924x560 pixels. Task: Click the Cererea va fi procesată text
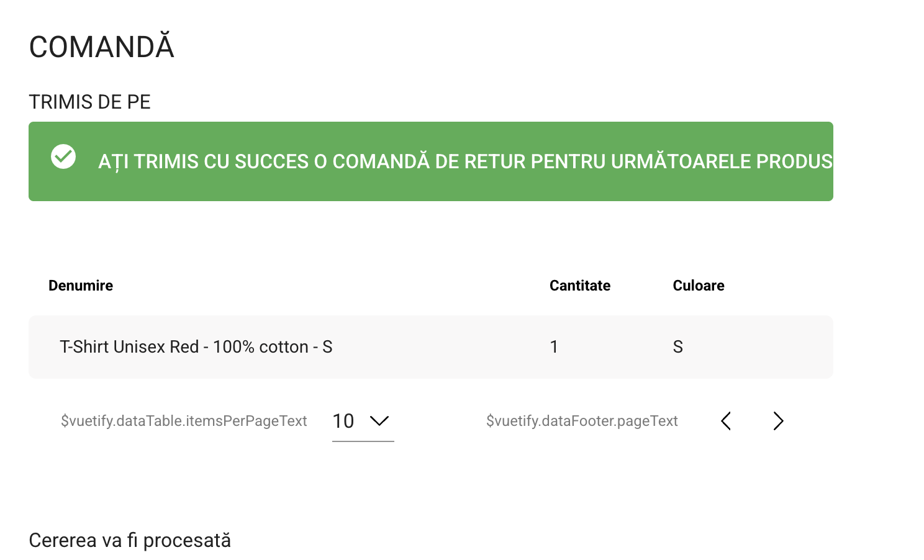point(130,540)
